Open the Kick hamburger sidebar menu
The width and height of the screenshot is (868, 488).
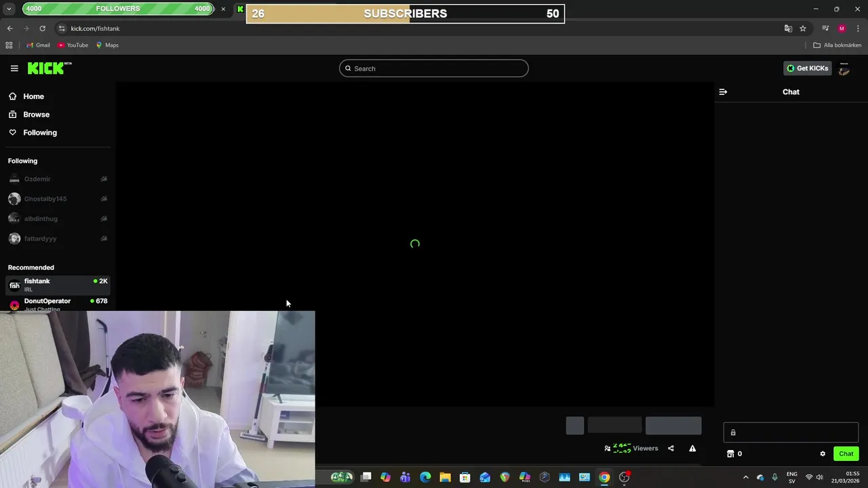(x=14, y=68)
